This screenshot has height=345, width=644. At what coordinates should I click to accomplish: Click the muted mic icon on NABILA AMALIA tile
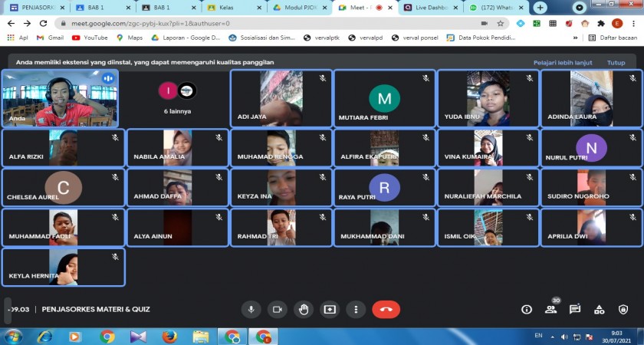click(x=219, y=137)
